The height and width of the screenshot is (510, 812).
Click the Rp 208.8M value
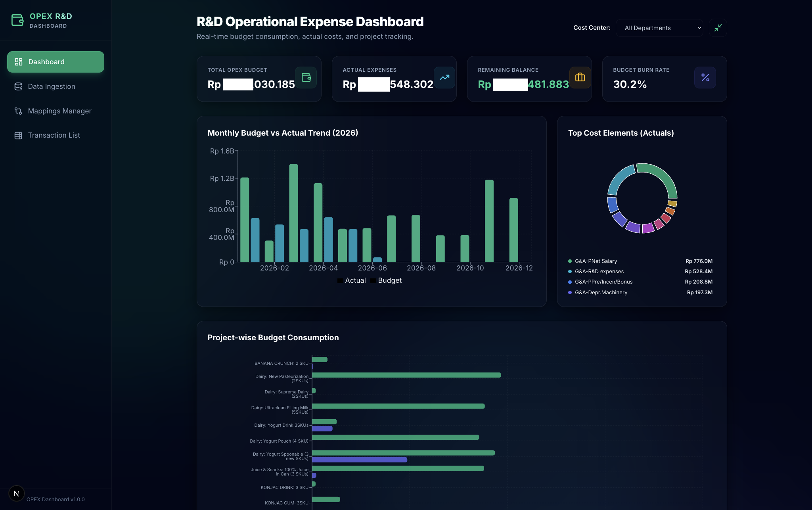coord(699,282)
